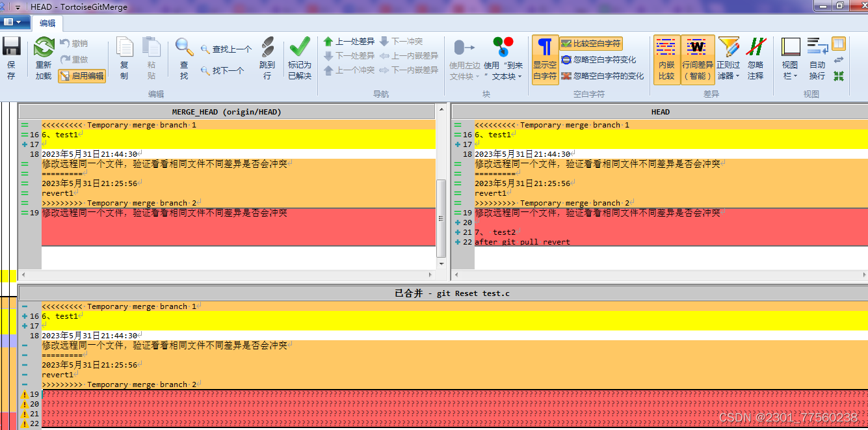868x430 pixels.
Task: Click the 重做 redo button
Action: [x=73, y=59]
